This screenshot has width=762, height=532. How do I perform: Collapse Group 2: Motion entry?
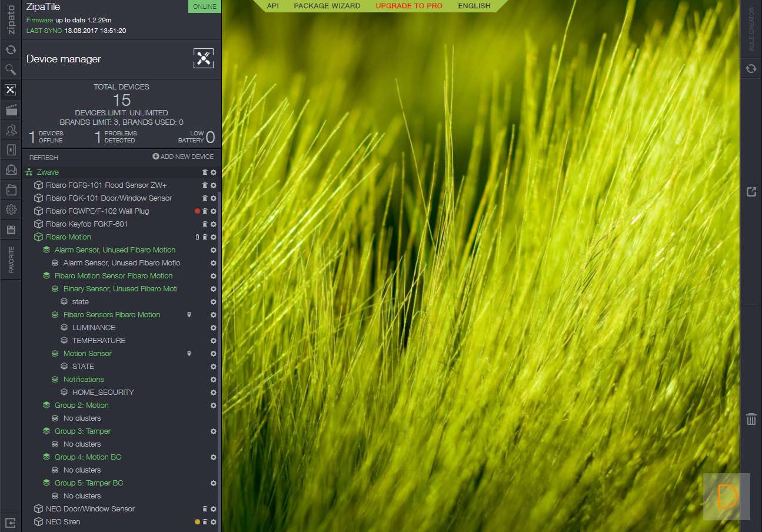tap(46, 405)
